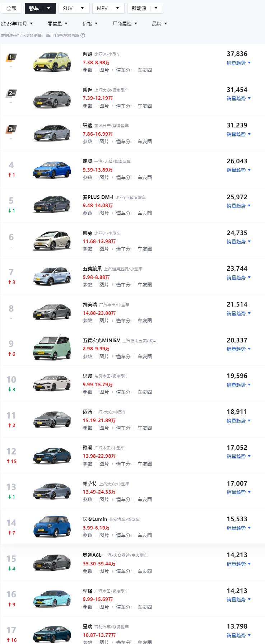The image size is (265, 644).
Task: Switch to the 新能源 tab
Action: coord(145,8)
